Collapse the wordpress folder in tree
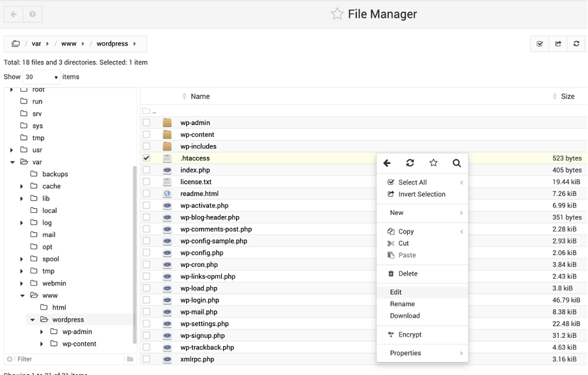The height and width of the screenshot is (375, 588). click(33, 320)
